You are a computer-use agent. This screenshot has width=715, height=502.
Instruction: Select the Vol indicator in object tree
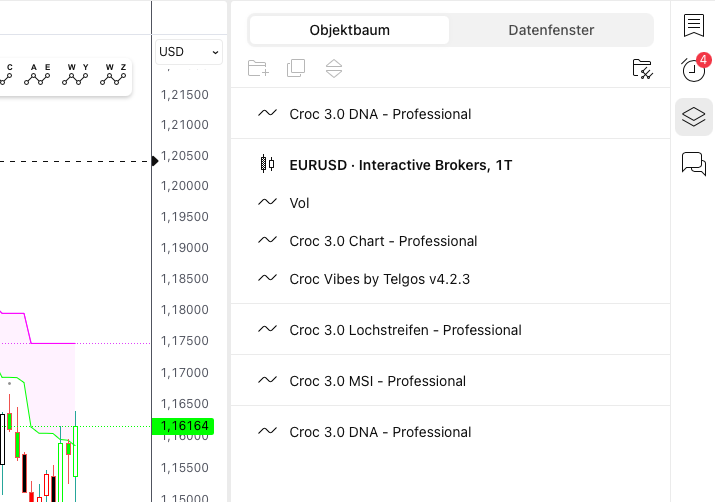pyautogui.click(x=299, y=203)
